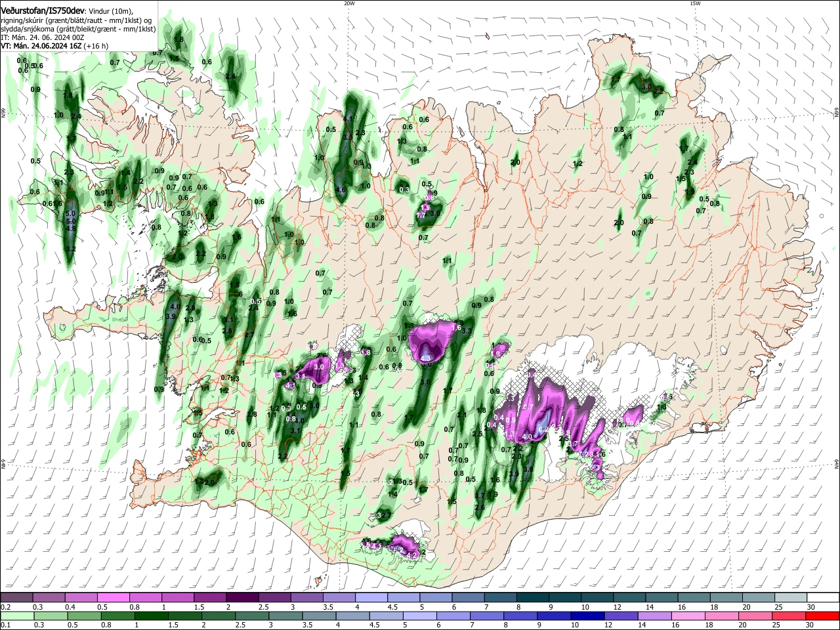
Task: Click the '(+16 h)' forecast offset text
Action: click(x=96, y=46)
